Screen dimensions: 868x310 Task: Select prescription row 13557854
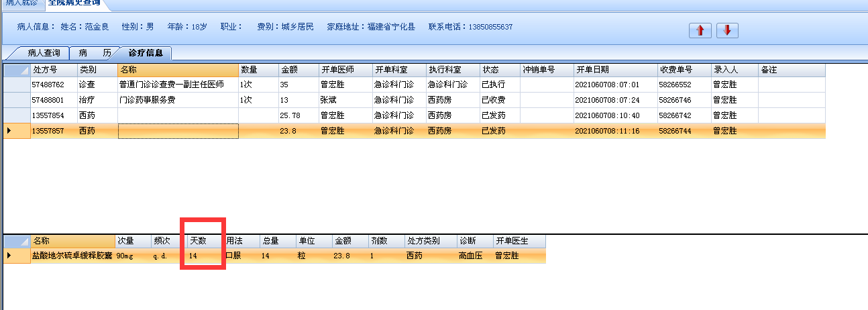coord(415,115)
